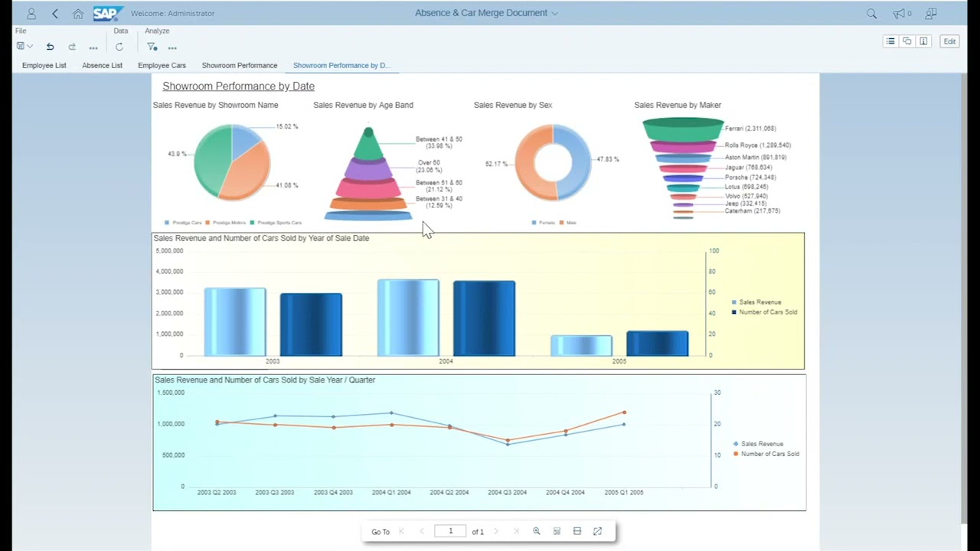Go to first page arrow

[401, 531]
